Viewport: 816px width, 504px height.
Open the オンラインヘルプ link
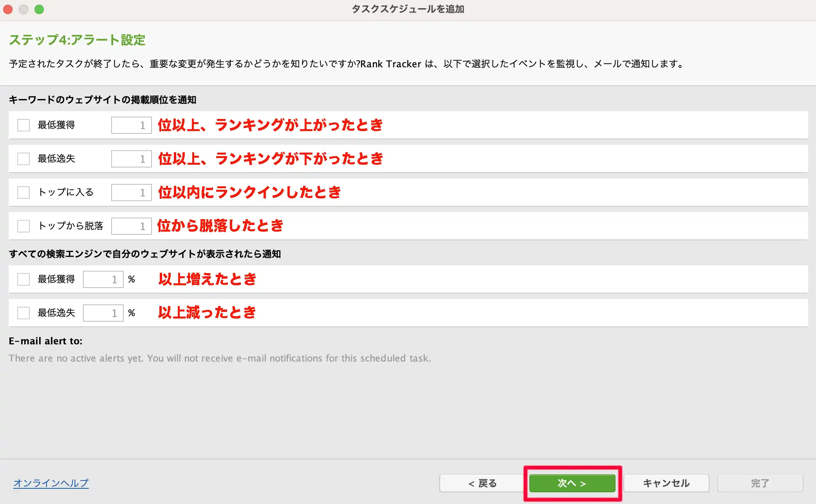[x=51, y=483]
